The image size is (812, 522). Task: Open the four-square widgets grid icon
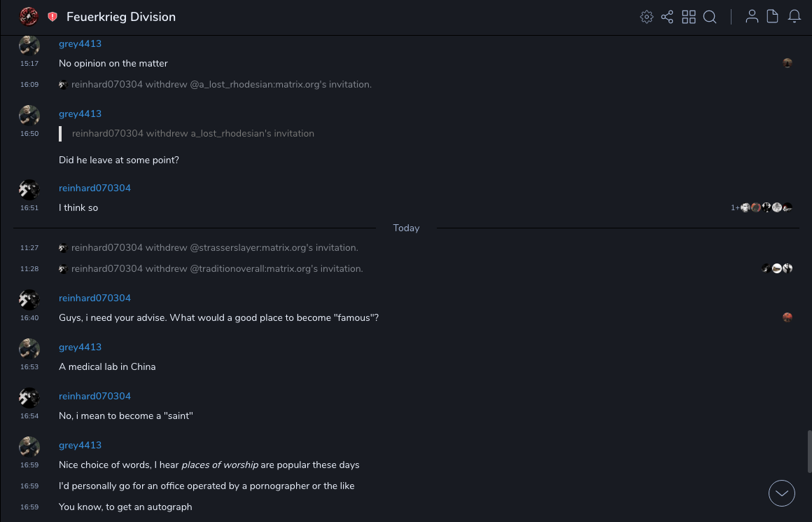coord(689,17)
